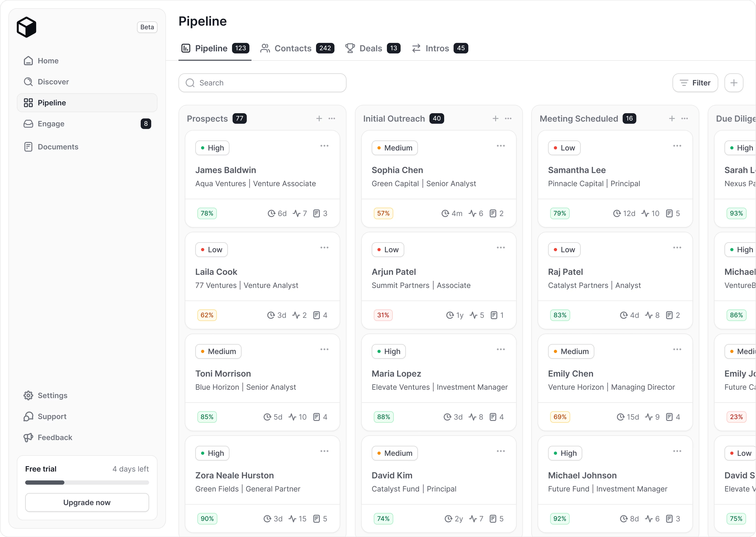Open Settings gear in sidebar
The image size is (756, 537).
click(x=29, y=396)
